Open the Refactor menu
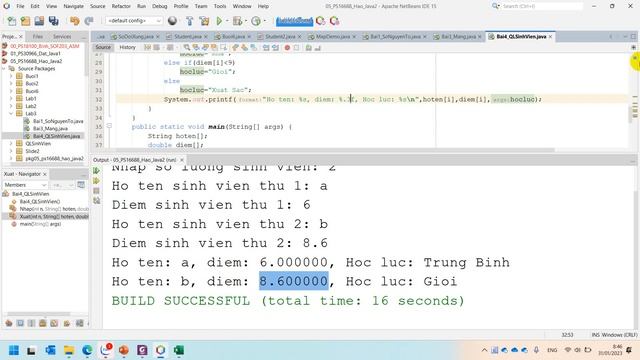 [121, 6]
